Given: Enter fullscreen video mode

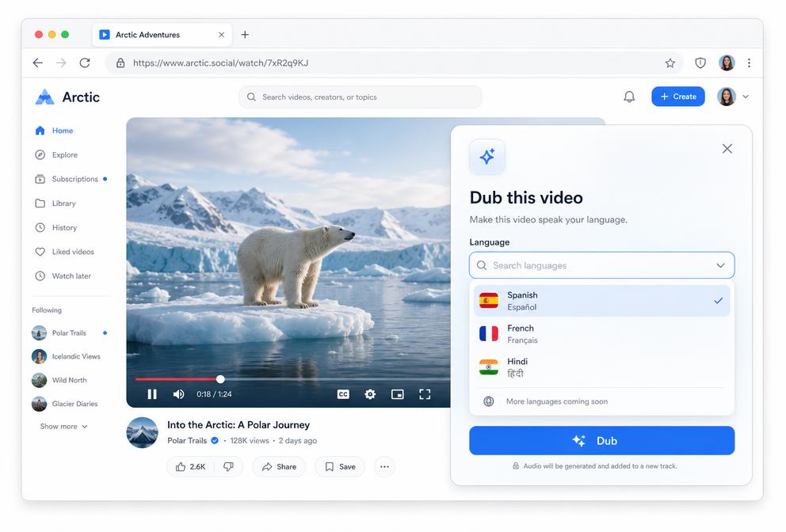Looking at the screenshot, I should pos(425,394).
